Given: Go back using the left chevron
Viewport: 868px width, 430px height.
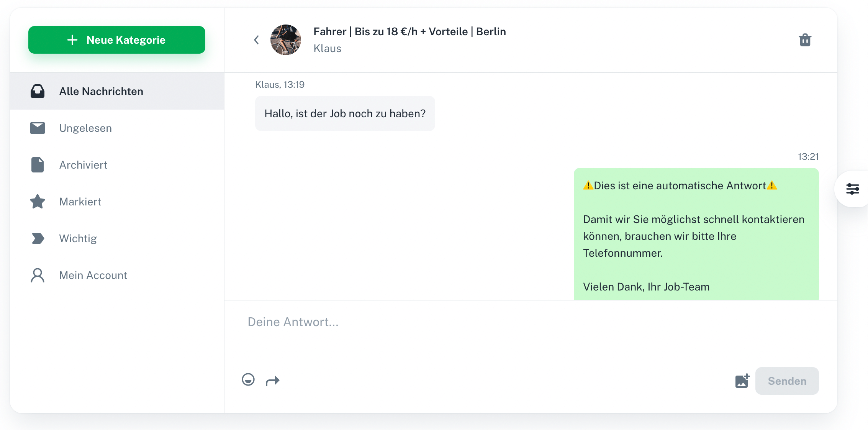Looking at the screenshot, I should click(257, 40).
